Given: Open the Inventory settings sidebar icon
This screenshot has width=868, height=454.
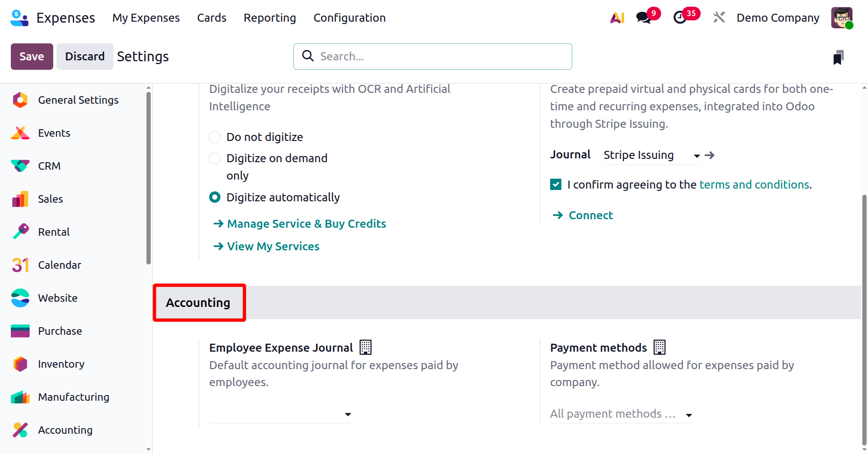Looking at the screenshot, I should tap(20, 364).
